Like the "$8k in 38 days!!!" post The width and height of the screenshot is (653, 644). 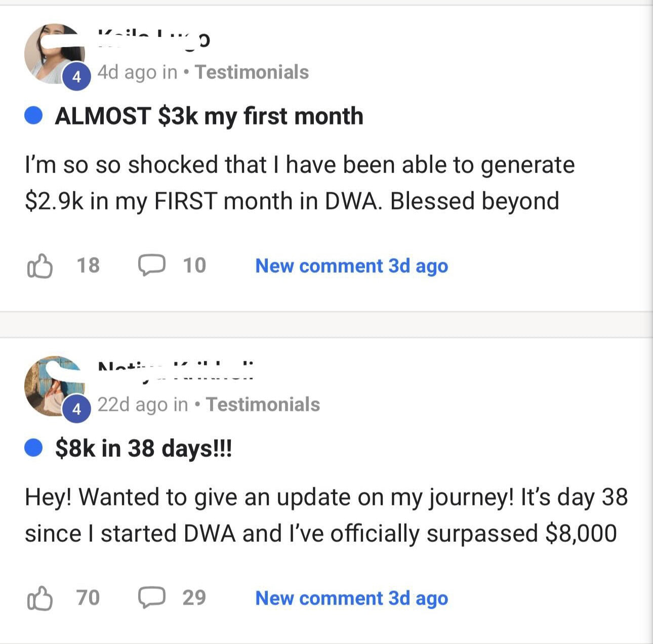tap(39, 598)
